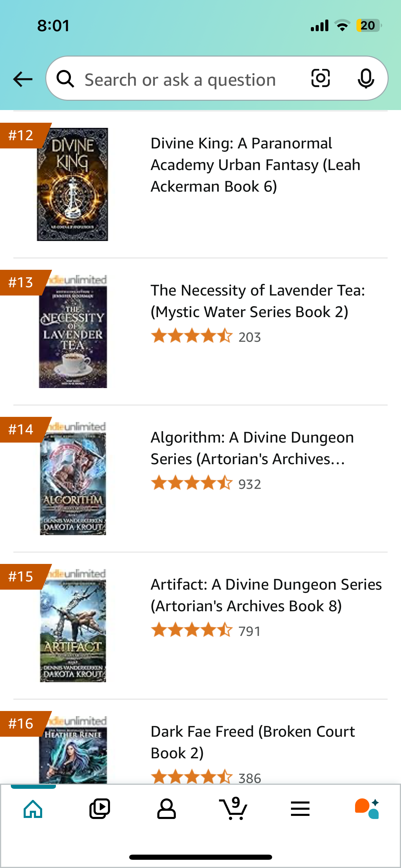Tap the search magnifier icon

coord(65,79)
